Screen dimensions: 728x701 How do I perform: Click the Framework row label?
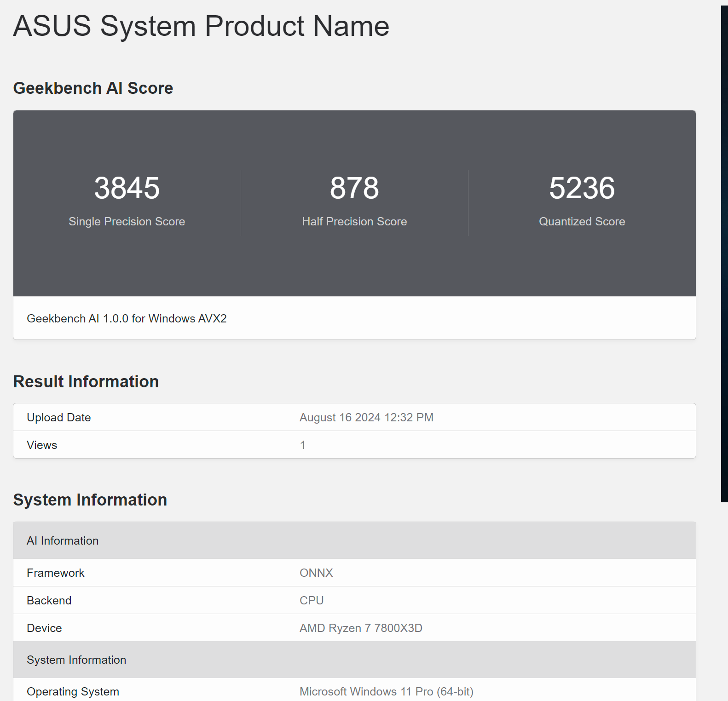(x=56, y=573)
